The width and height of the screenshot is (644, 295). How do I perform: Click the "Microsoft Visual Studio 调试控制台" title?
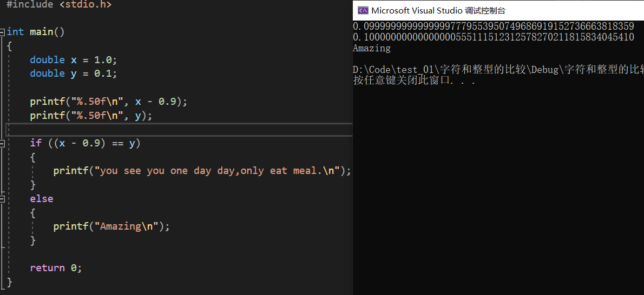pyautogui.click(x=439, y=11)
